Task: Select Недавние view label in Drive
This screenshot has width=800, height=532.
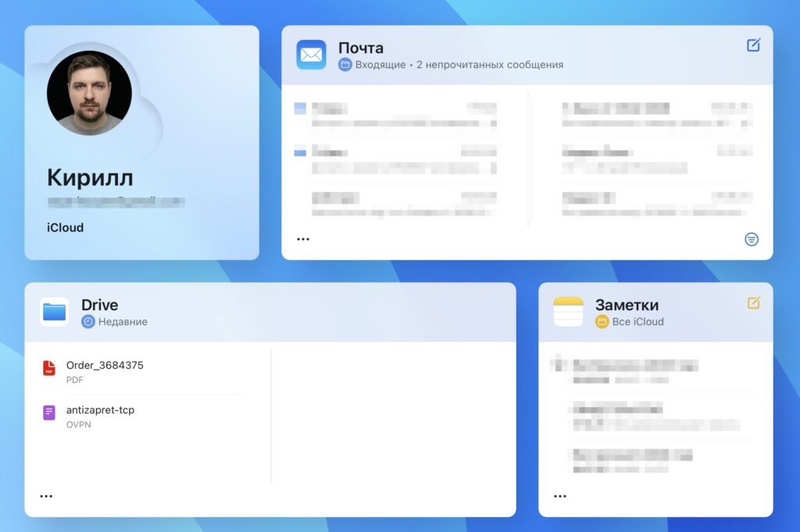Action: click(x=123, y=322)
